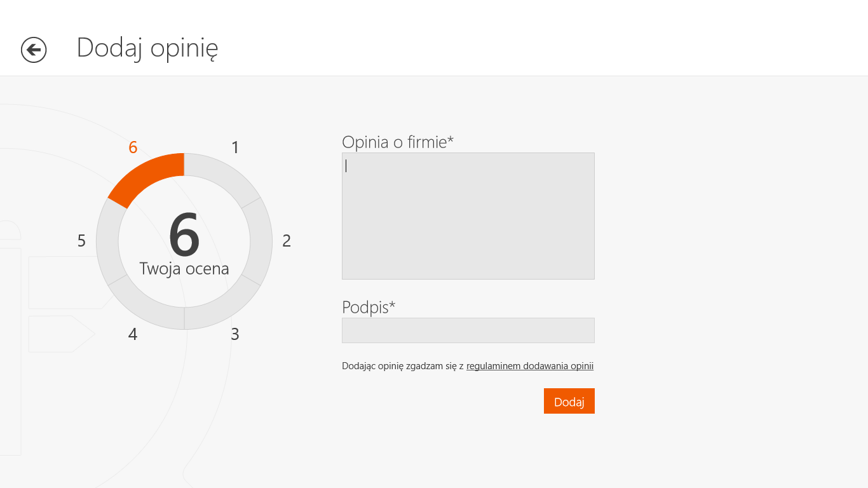Click the number 4 label below the ring

133,334
